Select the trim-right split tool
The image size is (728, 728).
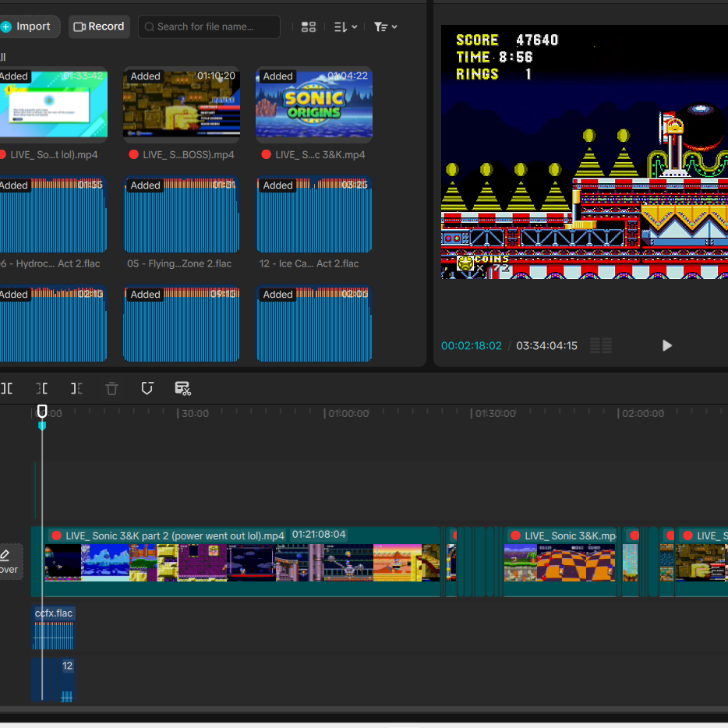pyautogui.click(x=76, y=388)
